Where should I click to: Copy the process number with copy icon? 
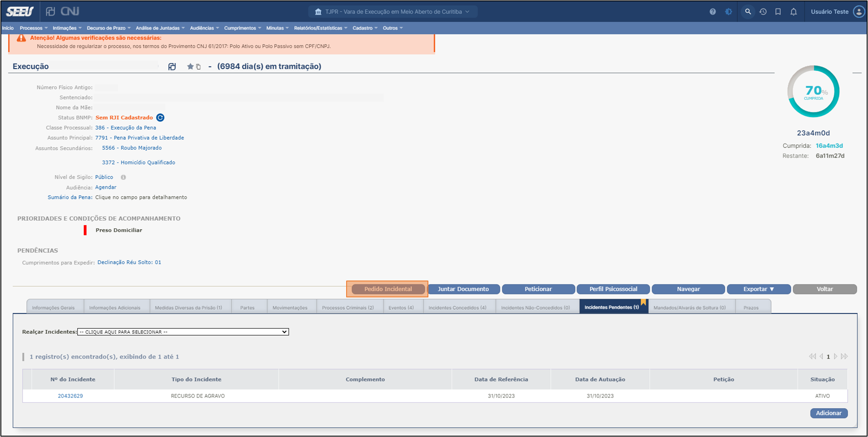pyautogui.click(x=199, y=67)
